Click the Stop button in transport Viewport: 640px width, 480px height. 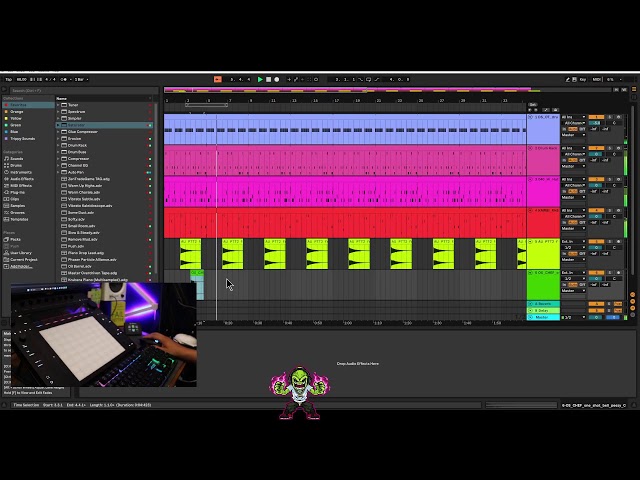pyautogui.click(x=268, y=79)
